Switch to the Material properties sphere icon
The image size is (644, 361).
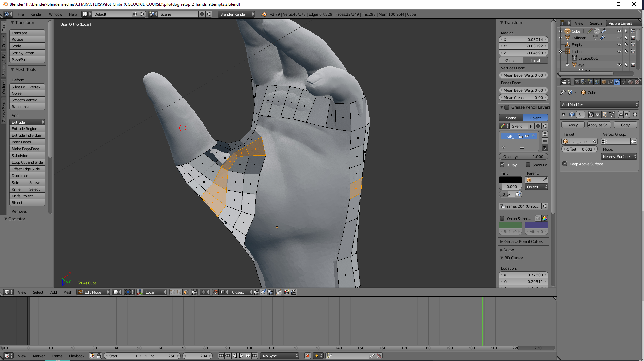[630, 82]
